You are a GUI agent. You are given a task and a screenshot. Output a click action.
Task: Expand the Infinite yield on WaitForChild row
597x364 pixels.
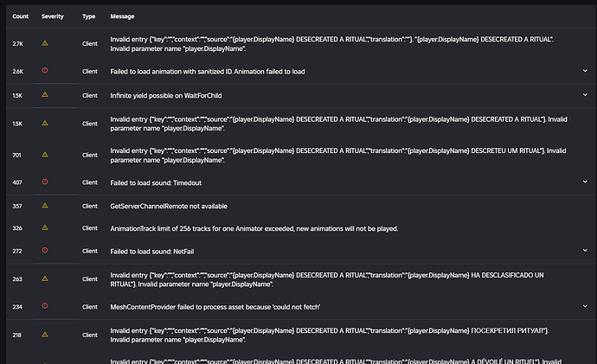(586, 94)
